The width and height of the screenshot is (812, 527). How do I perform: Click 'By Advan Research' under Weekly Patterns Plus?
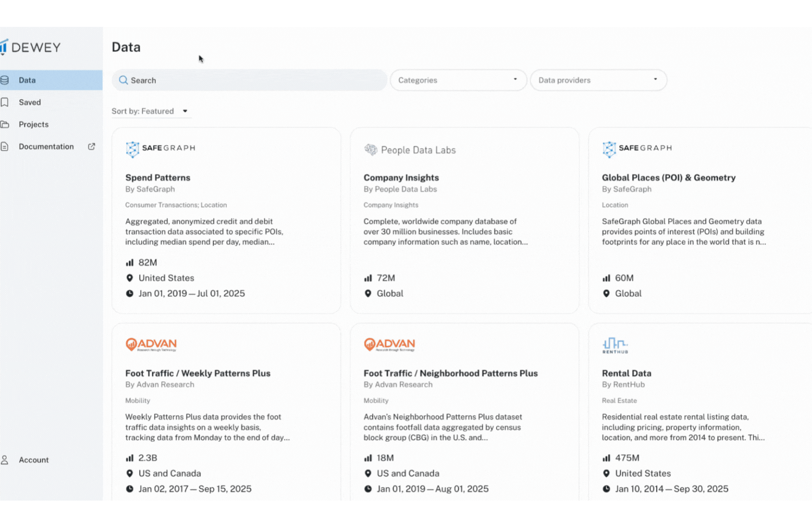click(x=160, y=385)
